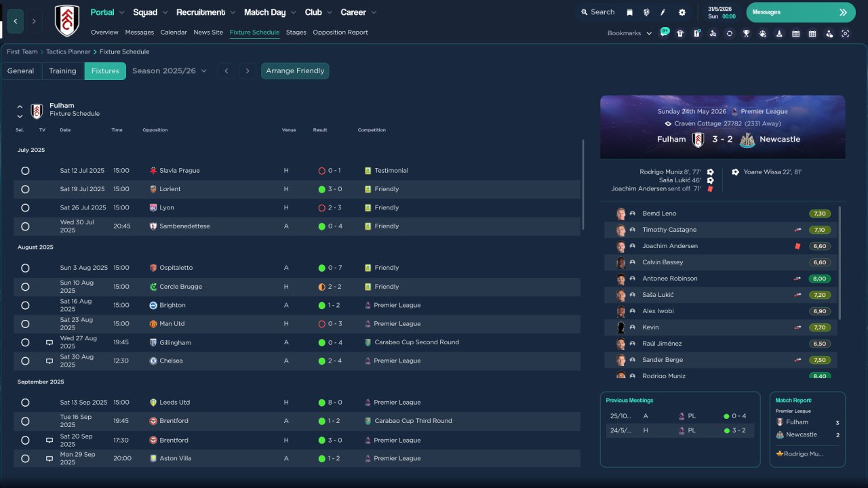Open the Bookmarks dropdown
This screenshot has height=488, width=868.
pyautogui.click(x=629, y=33)
